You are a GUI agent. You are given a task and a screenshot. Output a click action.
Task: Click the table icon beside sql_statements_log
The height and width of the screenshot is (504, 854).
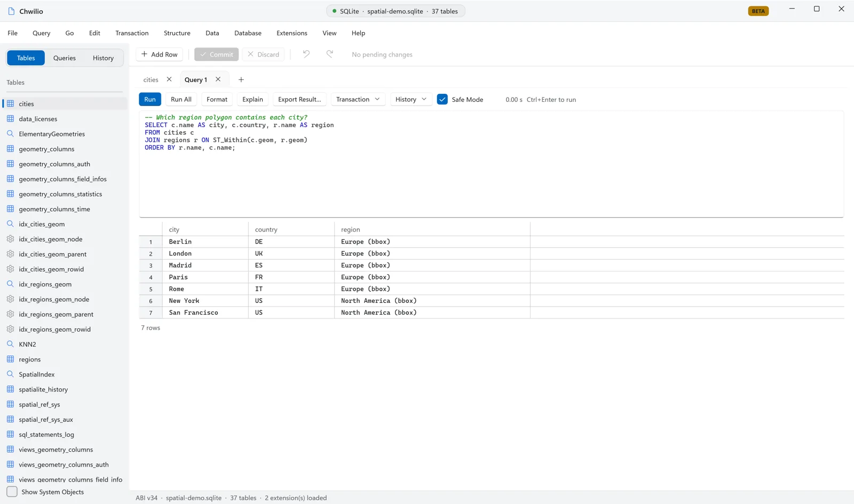10,434
